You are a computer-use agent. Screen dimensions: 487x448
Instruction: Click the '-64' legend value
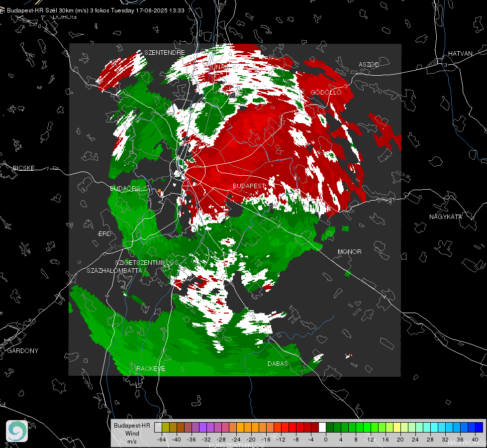(162, 440)
